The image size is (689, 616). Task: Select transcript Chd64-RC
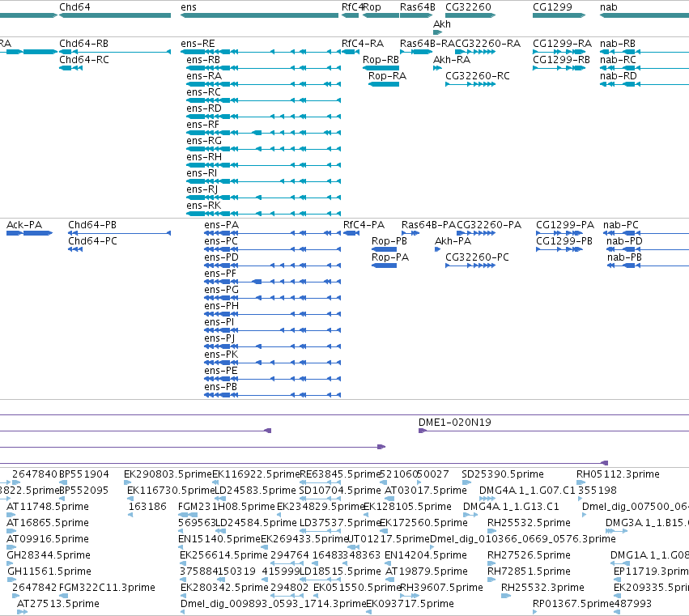tap(84, 60)
